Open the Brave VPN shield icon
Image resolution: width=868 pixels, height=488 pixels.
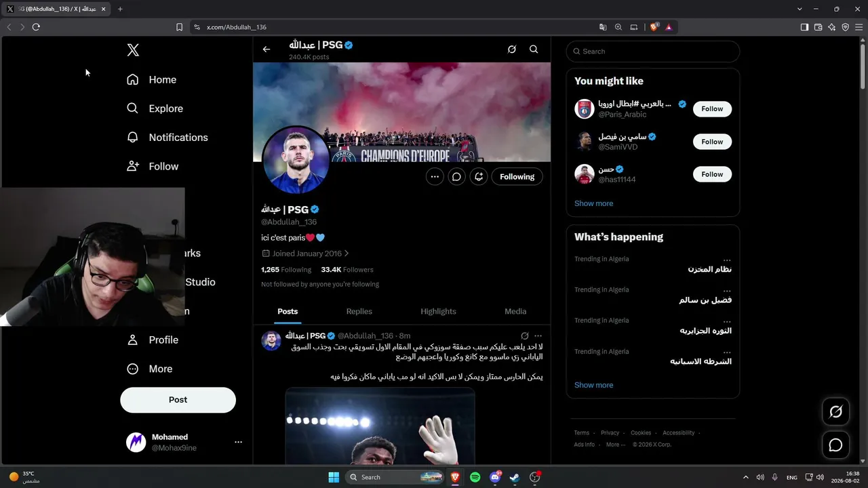click(x=846, y=27)
